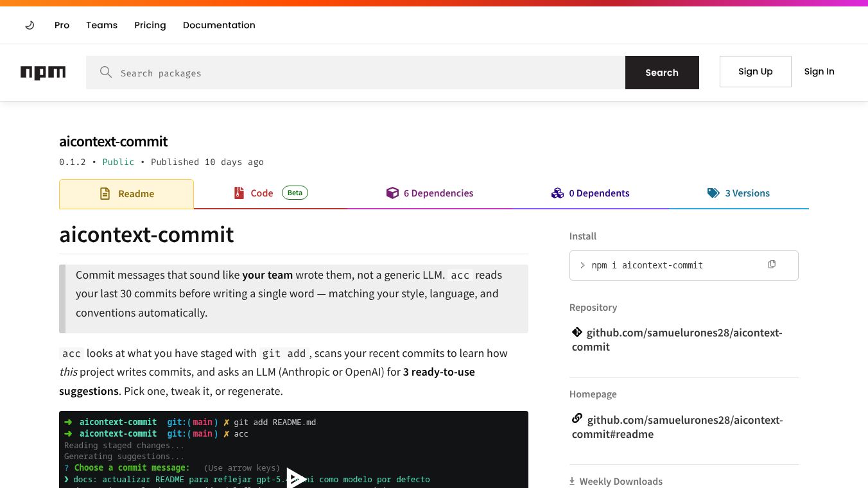The width and height of the screenshot is (868, 488).
Task: Click the Sign Up button
Action: (x=755, y=71)
